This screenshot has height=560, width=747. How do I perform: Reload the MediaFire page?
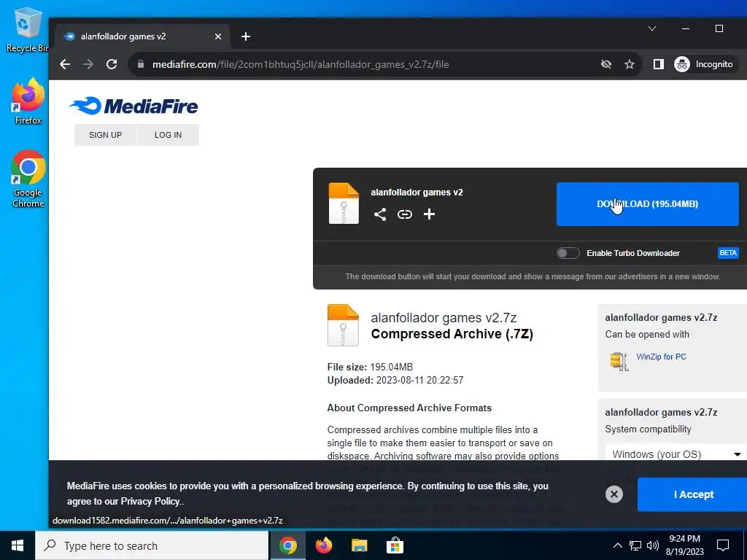(112, 64)
